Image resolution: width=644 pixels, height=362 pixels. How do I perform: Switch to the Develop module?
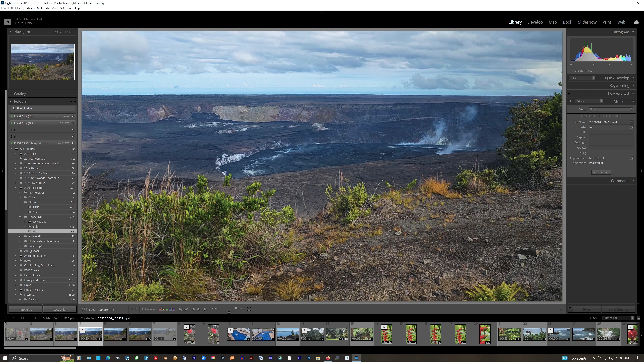click(x=535, y=22)
